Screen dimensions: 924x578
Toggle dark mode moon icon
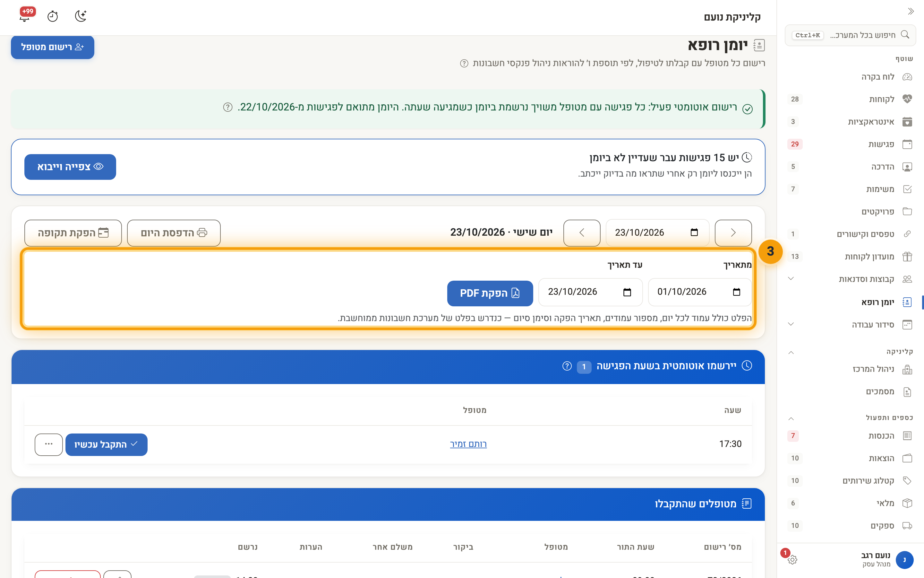click(81, 16)
